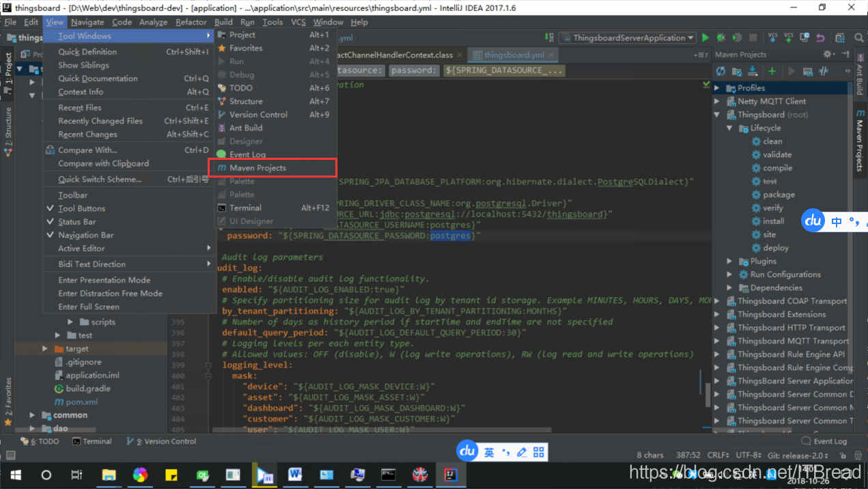This screenshot has height=489, width=868.
Task: Expand the common module in project tree
Action: [32, 415]
